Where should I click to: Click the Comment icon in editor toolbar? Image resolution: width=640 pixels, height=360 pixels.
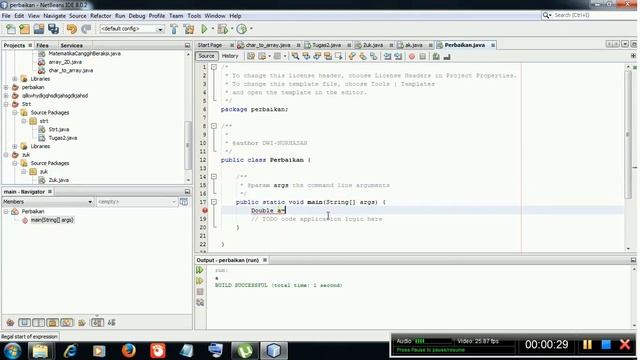(x=436, y=56)
